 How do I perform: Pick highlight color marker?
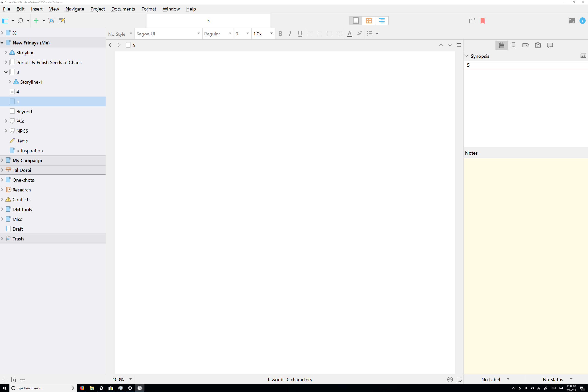coord(359,33)
